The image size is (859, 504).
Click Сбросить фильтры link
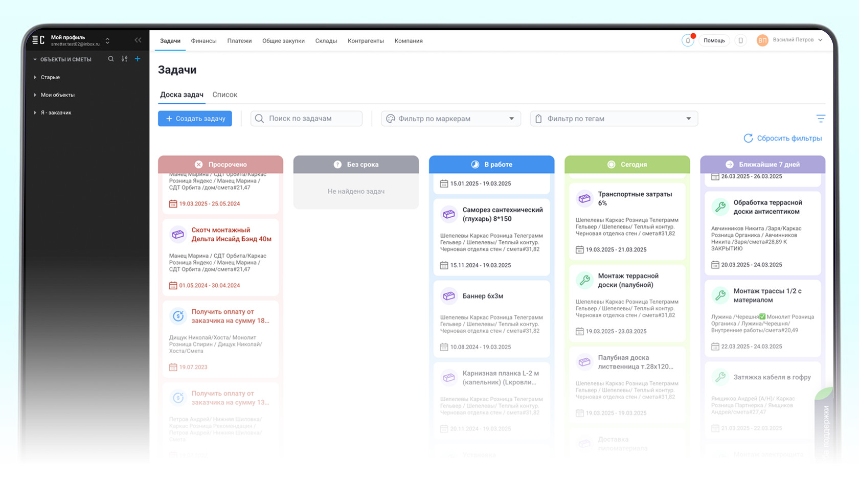point(783,138)
